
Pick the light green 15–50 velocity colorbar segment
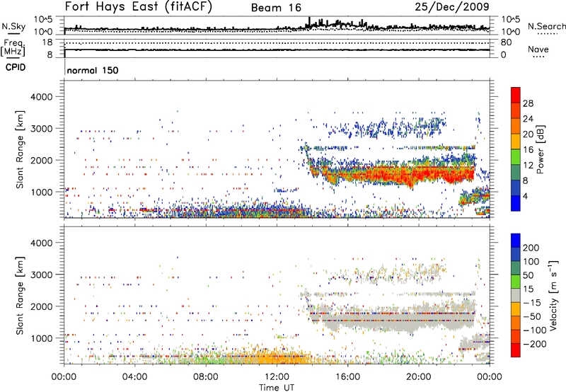click(x=516, y=282)
